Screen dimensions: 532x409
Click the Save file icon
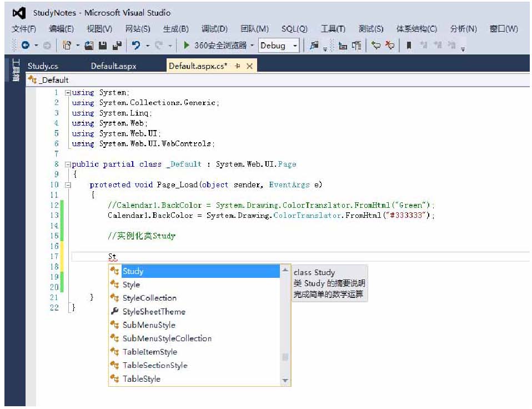point(103,45)
